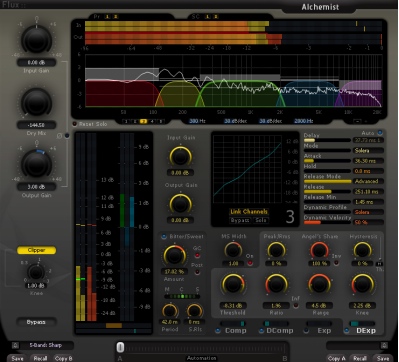
Task: Click the A-to-B morph slider handle
Action: (x=120, y=347)
